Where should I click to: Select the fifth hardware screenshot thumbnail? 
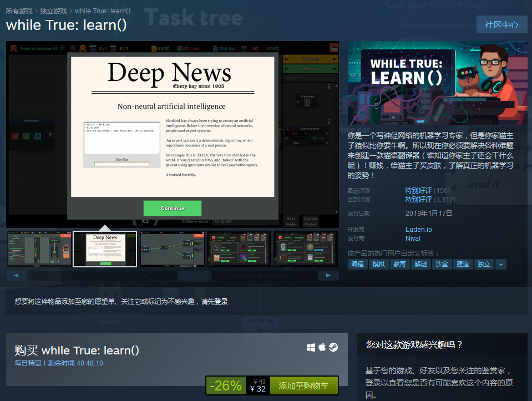pyautogui.click(x=305, y=249)
